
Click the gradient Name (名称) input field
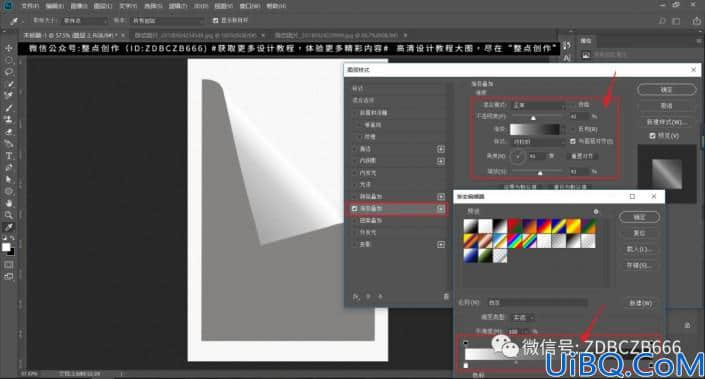click(x=537, y=303)
